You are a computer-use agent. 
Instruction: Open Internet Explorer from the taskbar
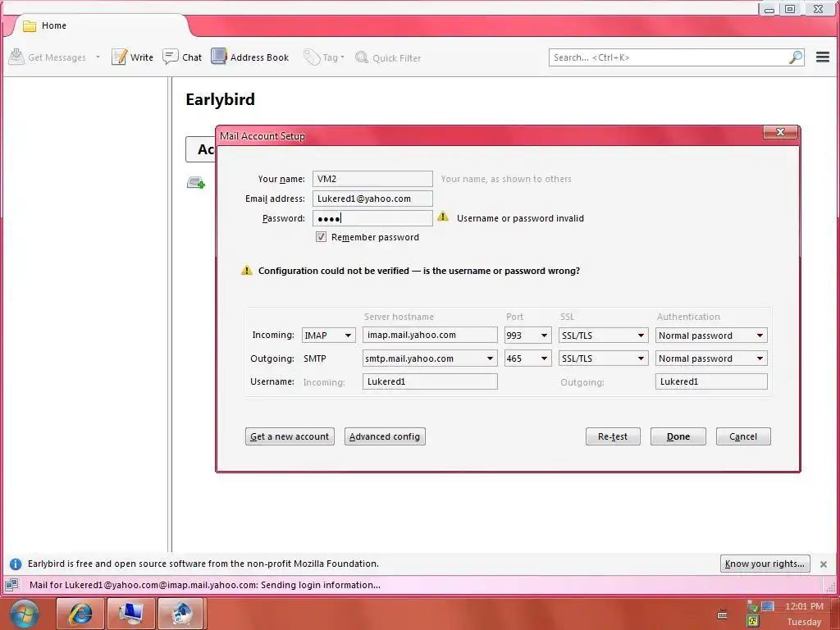pyautogui.click(x=80, y=614)
